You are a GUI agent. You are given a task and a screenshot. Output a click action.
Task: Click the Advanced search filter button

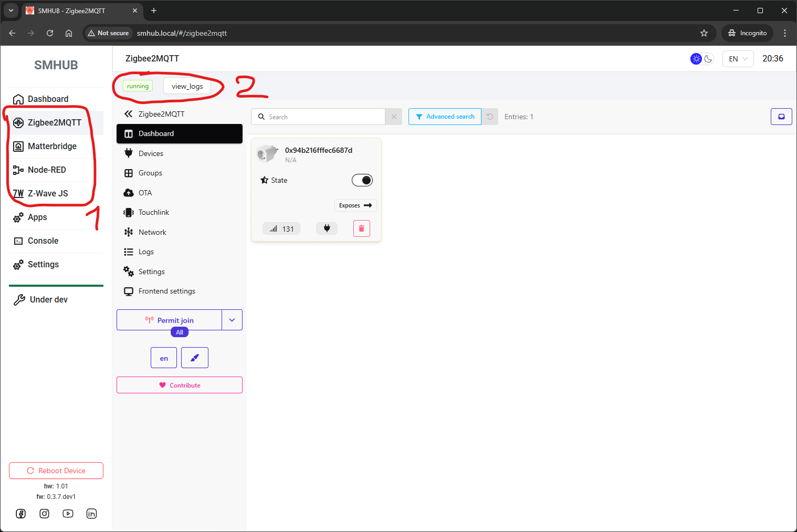pos(445,117)
